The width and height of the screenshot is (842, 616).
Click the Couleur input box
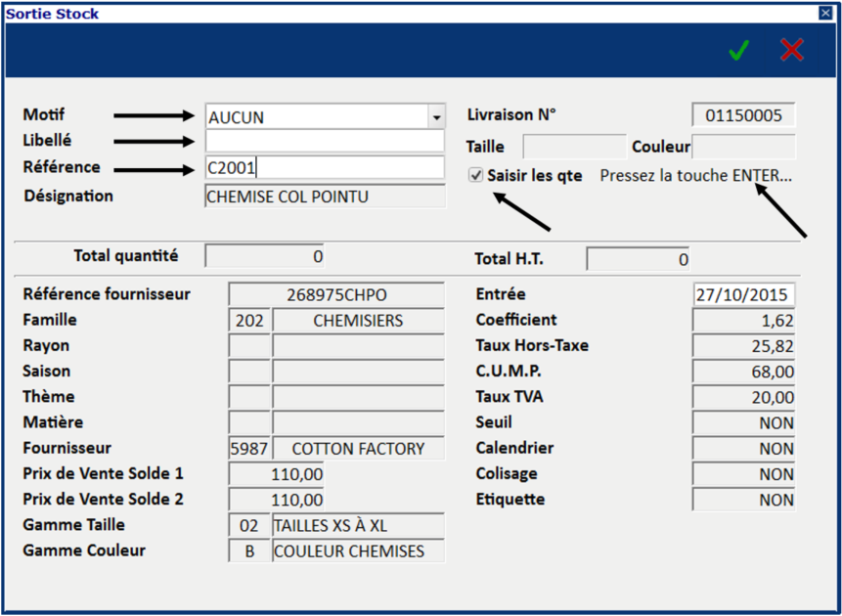(x=743, y=148)
